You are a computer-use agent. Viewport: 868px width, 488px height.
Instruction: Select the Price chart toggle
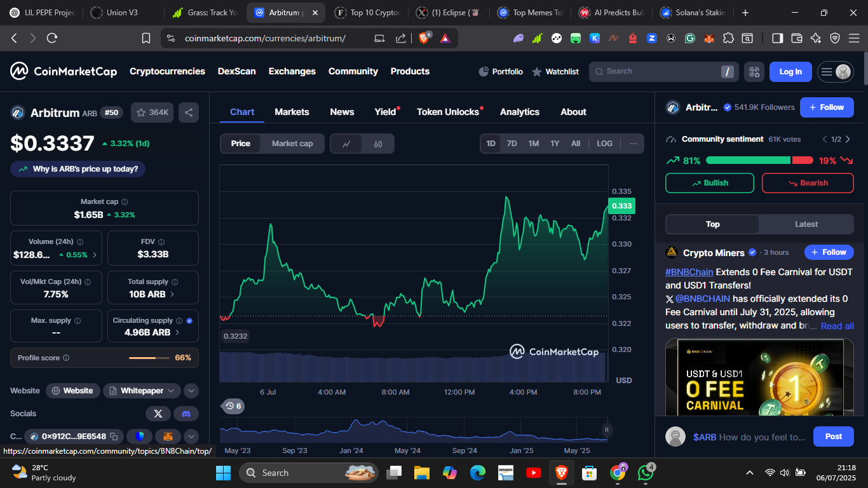240,144
